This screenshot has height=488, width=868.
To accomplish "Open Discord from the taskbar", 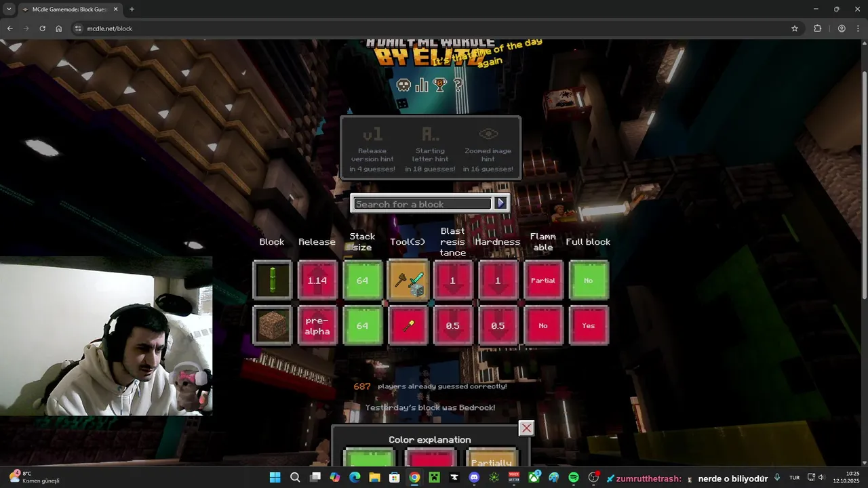I will (x=474, y=477).
